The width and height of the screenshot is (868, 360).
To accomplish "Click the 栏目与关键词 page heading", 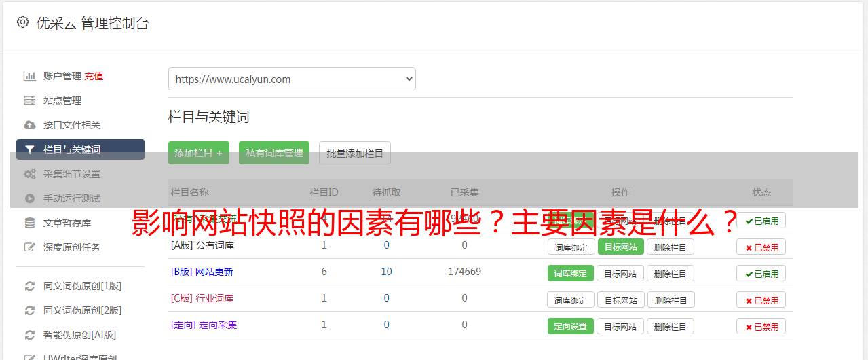I will (209, 117).
